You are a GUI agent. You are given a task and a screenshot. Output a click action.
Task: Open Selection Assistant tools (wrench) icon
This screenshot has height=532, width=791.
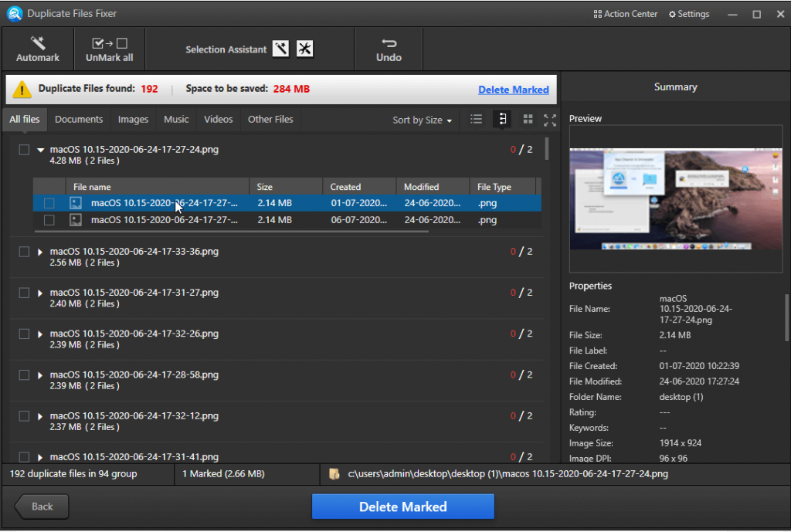click(x=304, y=49)
